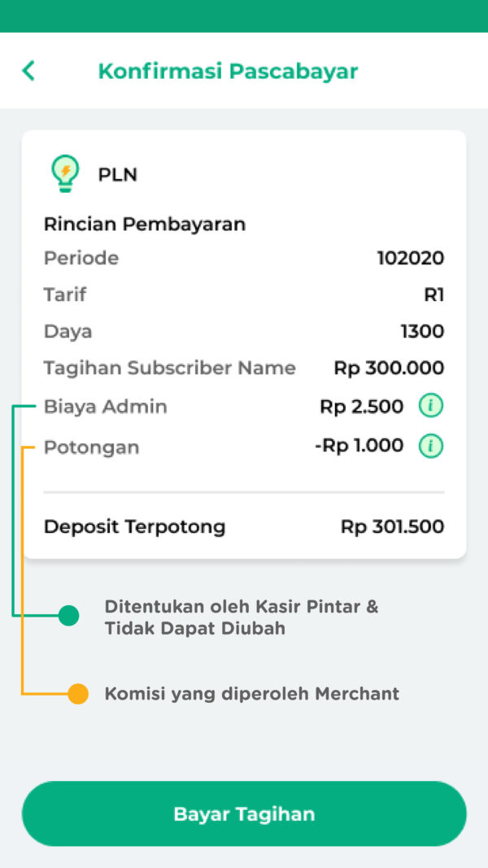
Task: Tap the green info circle on the admin fee row
Action: click(x=430, y=405)
